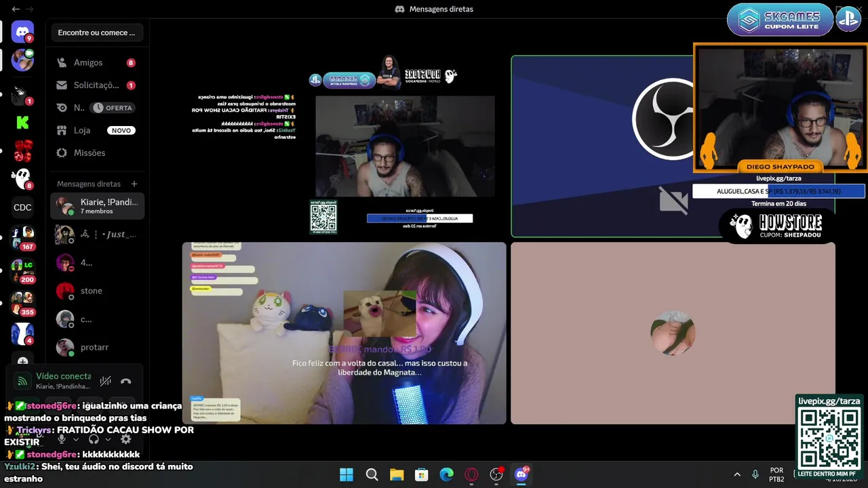Image resolution: width=868 pixels, height=488 pixels.
Task: Open user settings gear icon
Action: pyautogui.click(x=125, y=439)
